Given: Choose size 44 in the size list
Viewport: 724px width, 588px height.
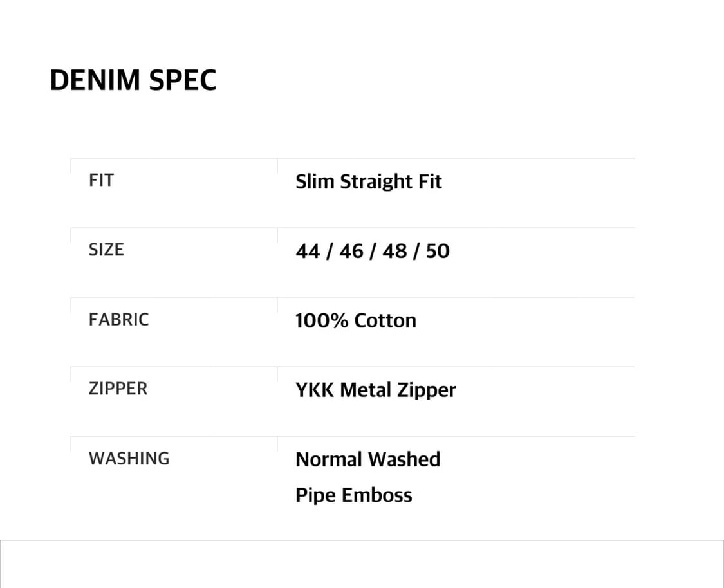Looking at the screenshot, I should pyautogui.click(x=308, y=251).
